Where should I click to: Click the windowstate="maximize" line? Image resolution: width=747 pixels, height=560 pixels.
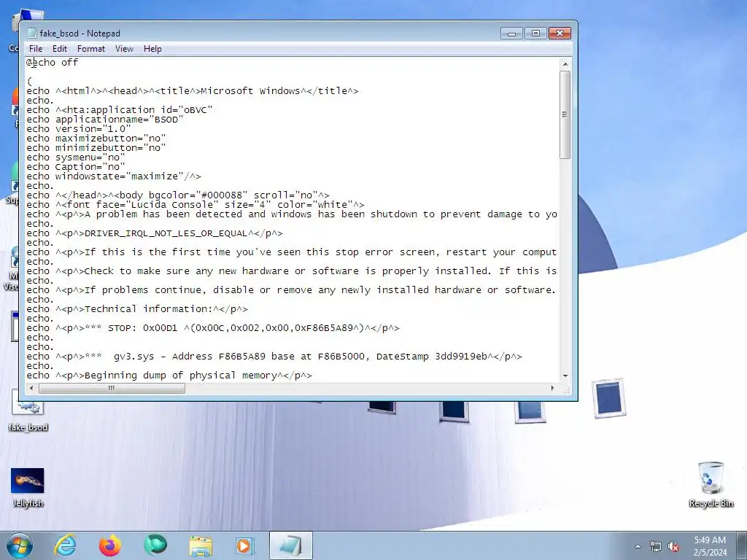pos(114,176)
